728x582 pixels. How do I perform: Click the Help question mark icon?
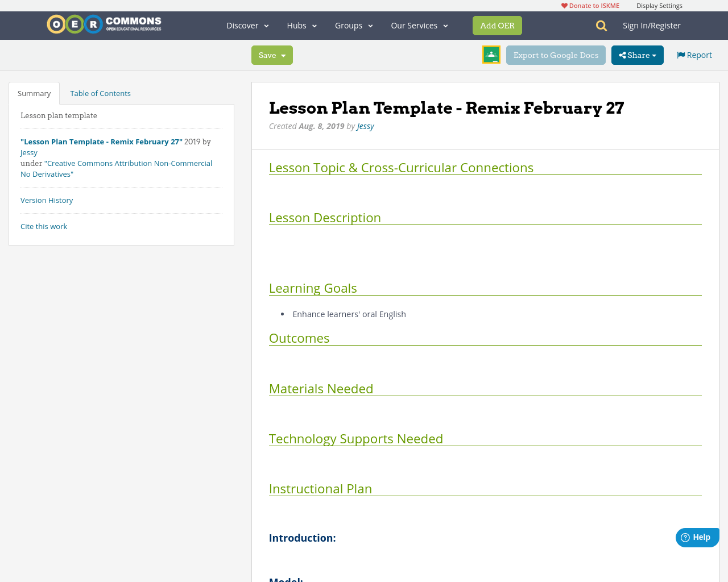(686, 537)
